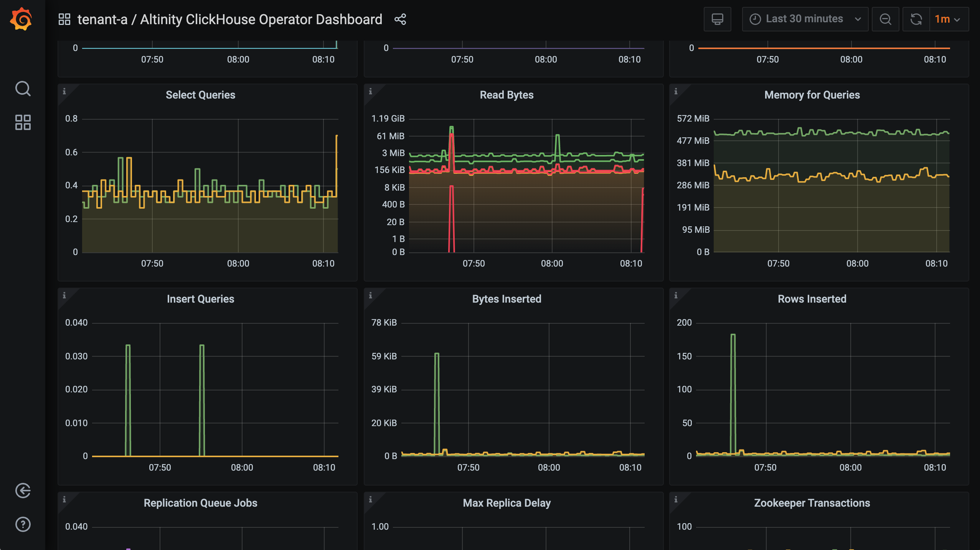Click the dashboard grid icon beside the title

coord(64,19)
